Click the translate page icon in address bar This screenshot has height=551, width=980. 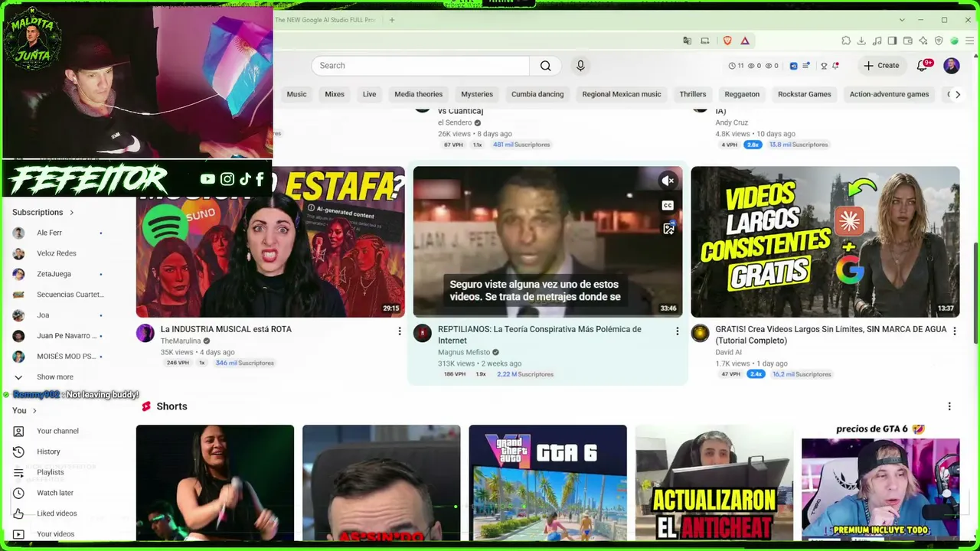tap(687, 41)
